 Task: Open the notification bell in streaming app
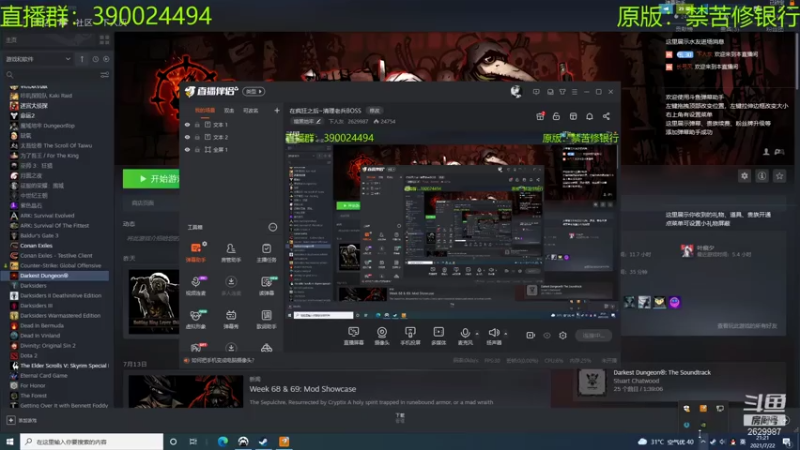pyautogui.click(x=589, y=116)
